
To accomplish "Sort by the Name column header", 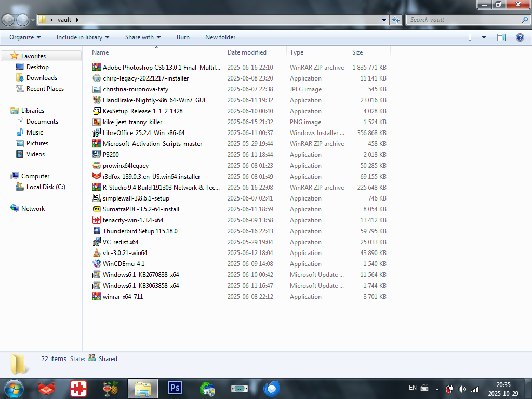I will (x=156, y=52).
